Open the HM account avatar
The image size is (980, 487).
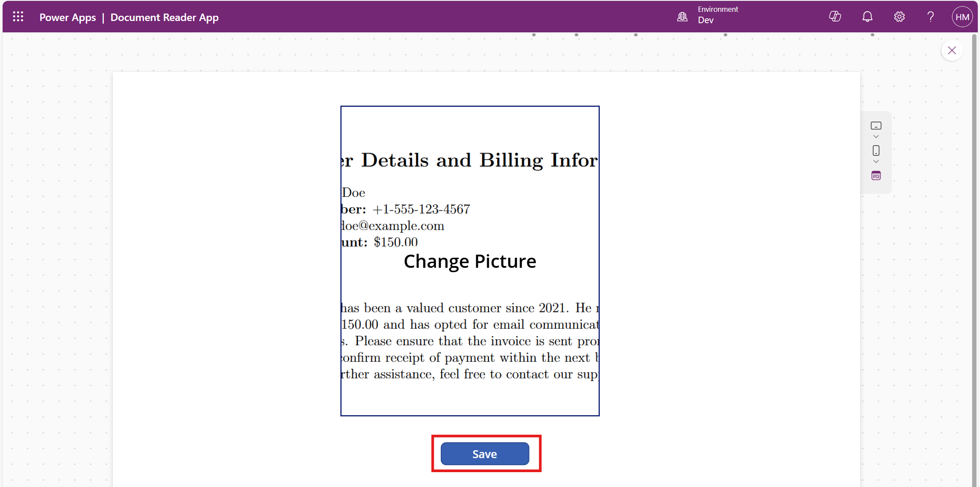click(x=962, y=17)
